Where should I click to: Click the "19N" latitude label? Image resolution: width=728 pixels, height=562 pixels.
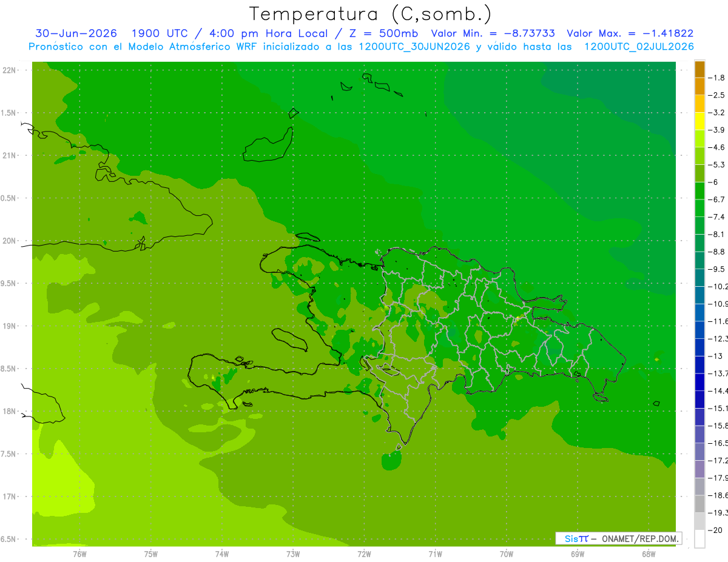pos(9,326)
